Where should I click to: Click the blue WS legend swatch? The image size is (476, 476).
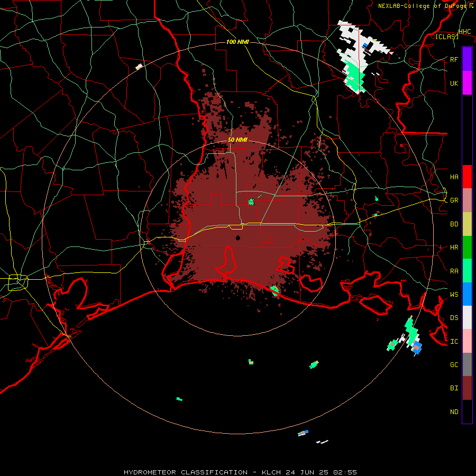coord(467,294)
